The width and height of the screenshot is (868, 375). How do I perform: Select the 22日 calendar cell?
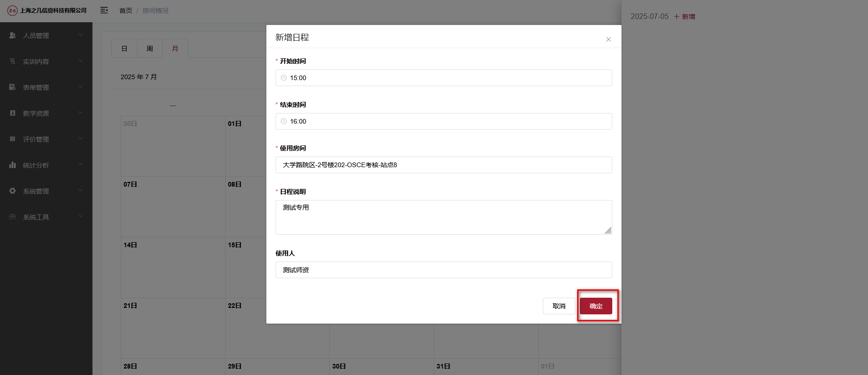[246, 328]
